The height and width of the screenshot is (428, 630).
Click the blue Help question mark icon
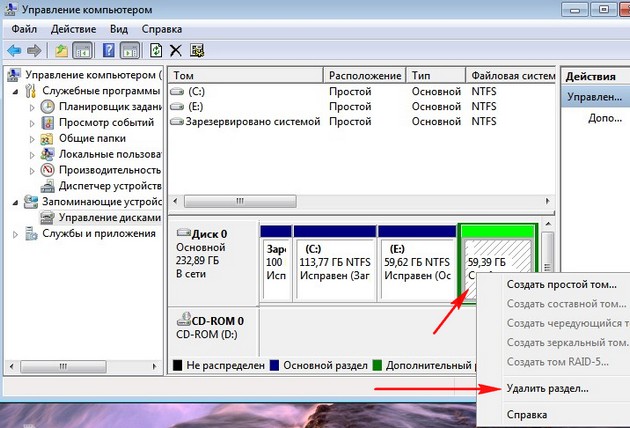click(108, 50)
